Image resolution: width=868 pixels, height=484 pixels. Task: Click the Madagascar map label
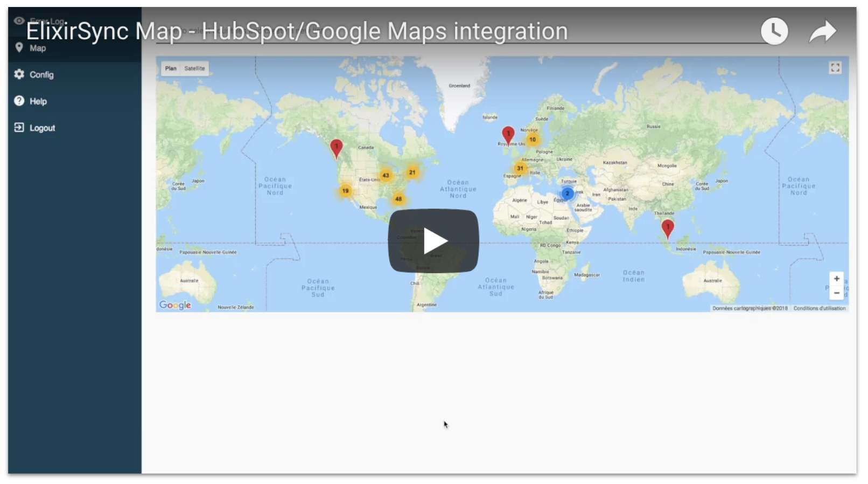point(587,275)
